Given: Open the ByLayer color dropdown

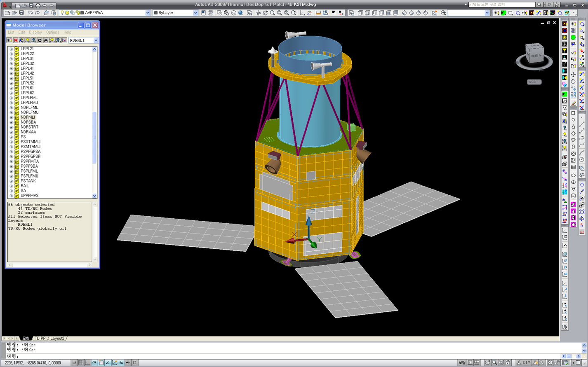Looking at the screenshot, I should pos(195,13).
